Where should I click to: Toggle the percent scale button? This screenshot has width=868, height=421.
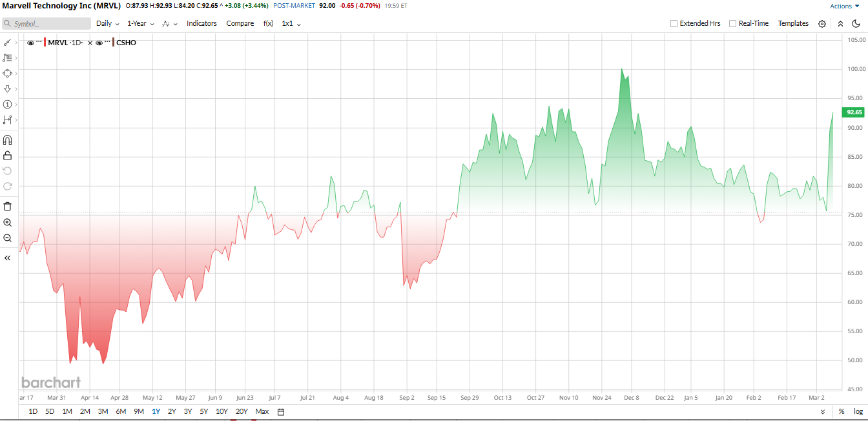coord(842,411)
